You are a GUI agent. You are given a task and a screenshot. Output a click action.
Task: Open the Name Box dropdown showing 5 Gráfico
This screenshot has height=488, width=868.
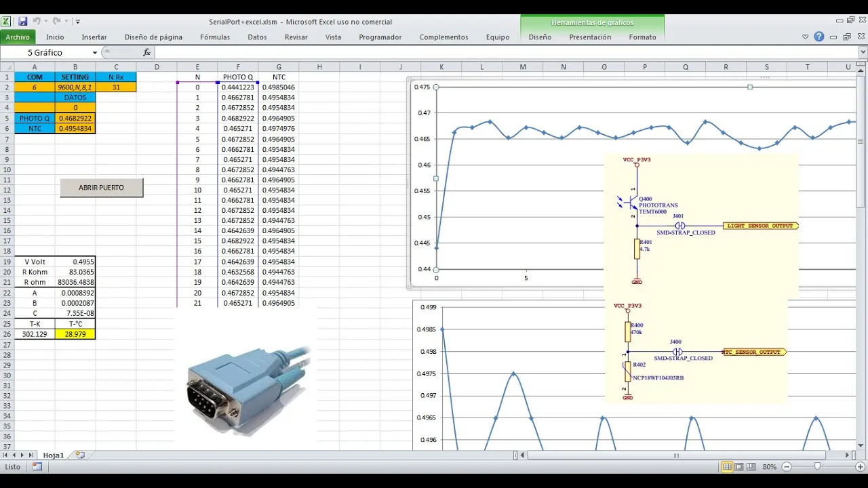[x=95, y=53]
